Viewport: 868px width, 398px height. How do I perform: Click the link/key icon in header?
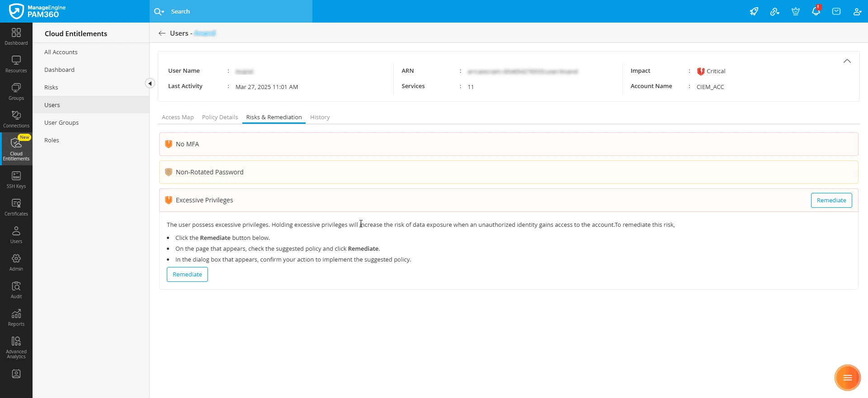(x=775, y=11)
